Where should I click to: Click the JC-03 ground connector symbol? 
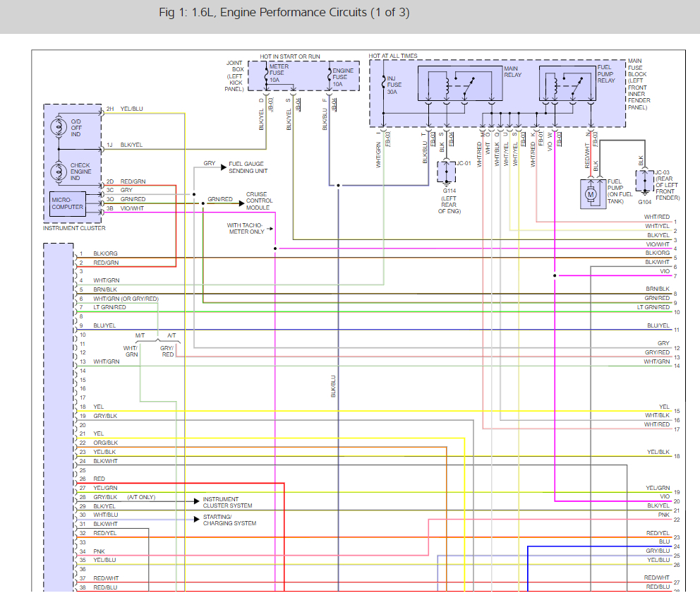tap(644, 181)
